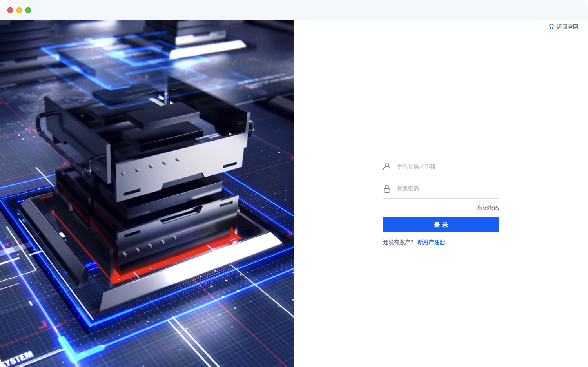Close the window with the red button
The height and width of the screenshot is (367, 588).
tap(10, 10)
